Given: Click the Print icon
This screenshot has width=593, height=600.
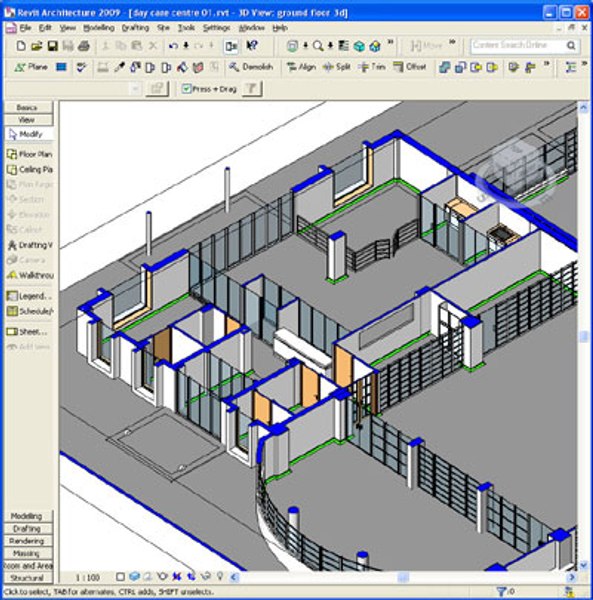Looking at the screenshot, I should [x=84, y=46].
